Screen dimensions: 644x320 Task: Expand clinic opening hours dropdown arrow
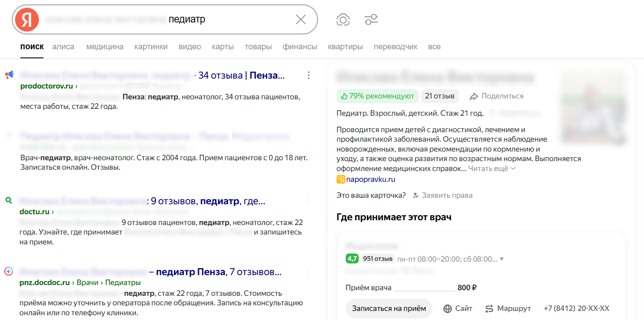coord(502,259)
